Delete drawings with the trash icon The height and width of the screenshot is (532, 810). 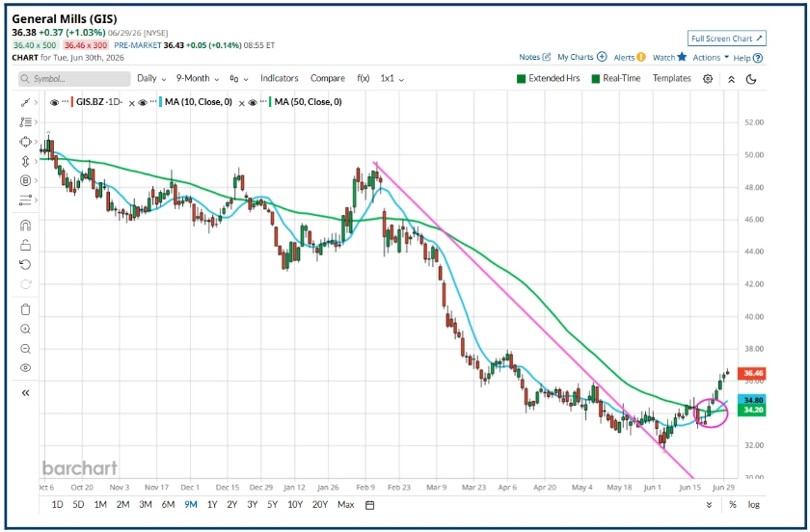point(25,309)
